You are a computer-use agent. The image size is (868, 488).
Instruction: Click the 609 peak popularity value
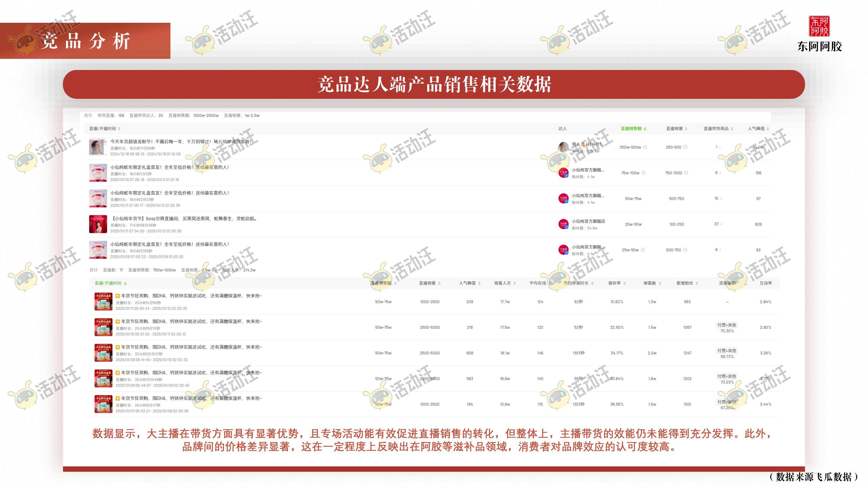point(758,224)
